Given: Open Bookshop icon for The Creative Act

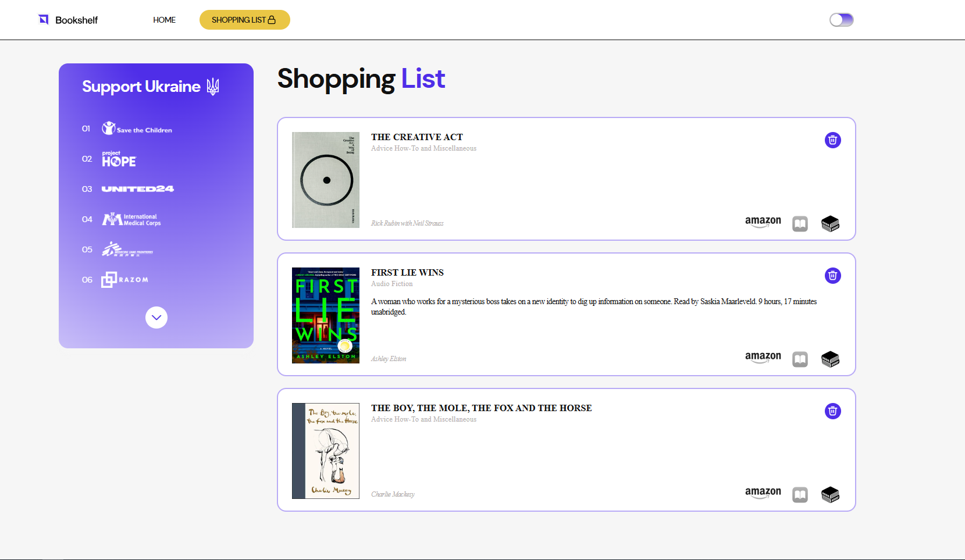Looking at the screenshot, I should [x=830, y=224].
